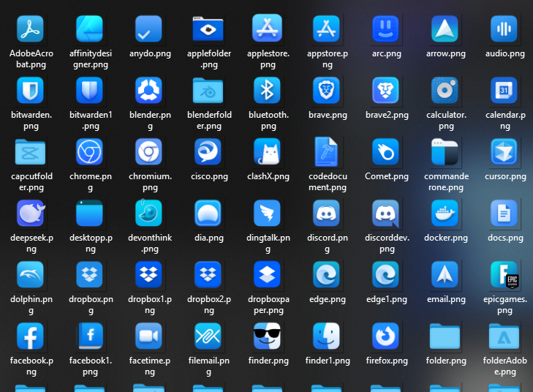Choose the filemail.png icon
533x392 pixels.
(208, 336)
